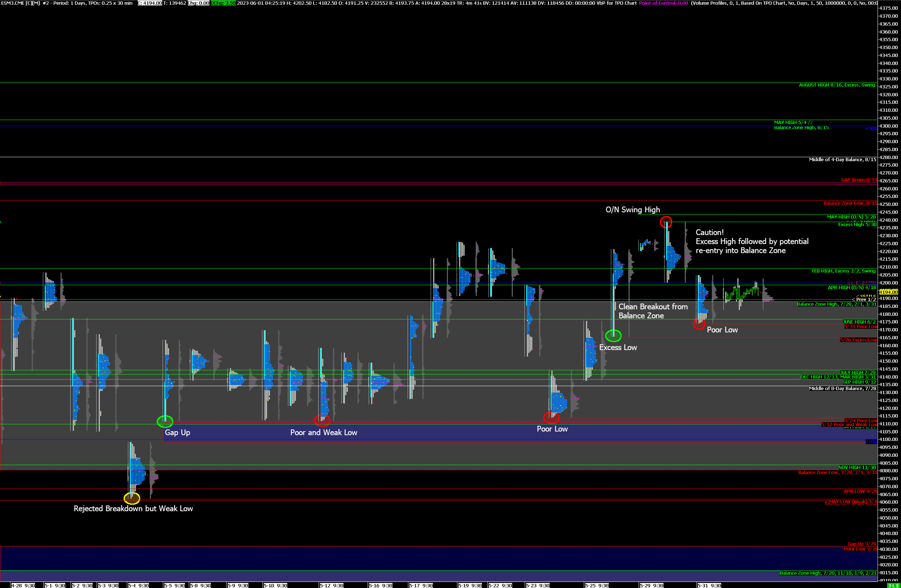Click the green Gap Up circle marker
Screen dimensions: 901x588
click(x=165, y=421)
